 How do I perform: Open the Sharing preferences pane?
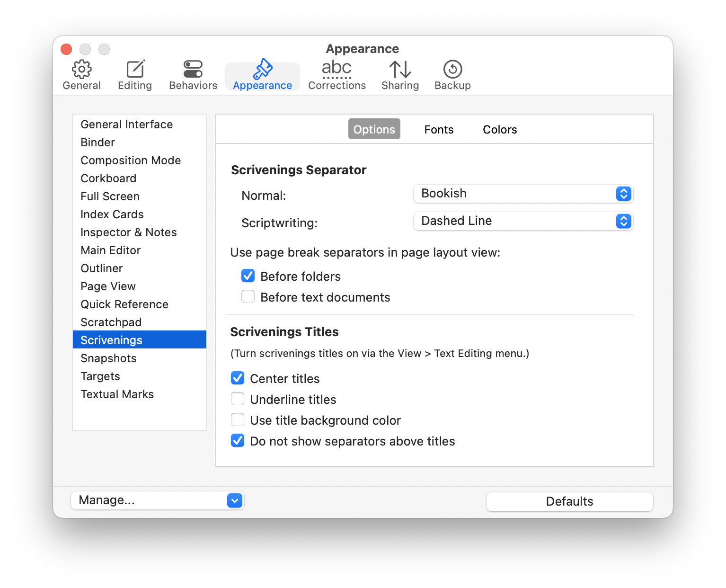(x=400, y=70)
